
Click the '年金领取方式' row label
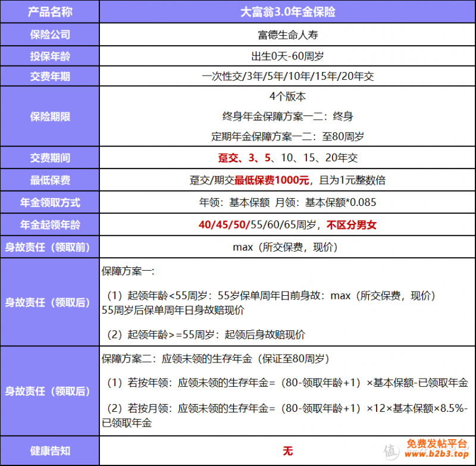[x=50, y=202]
